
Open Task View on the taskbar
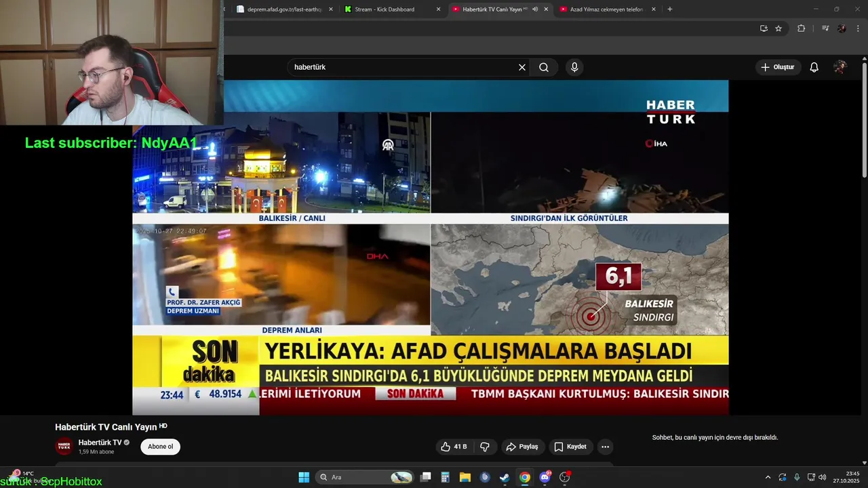click(426, 477)
